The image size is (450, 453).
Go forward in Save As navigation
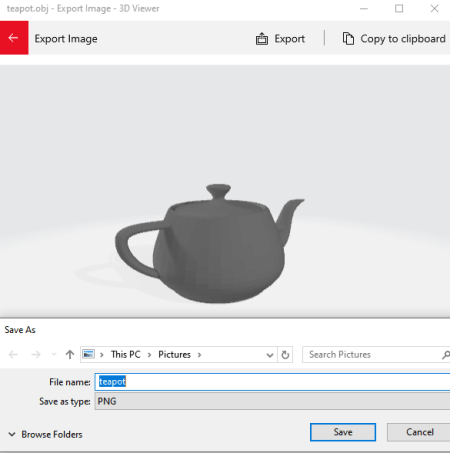coord(36,354)
